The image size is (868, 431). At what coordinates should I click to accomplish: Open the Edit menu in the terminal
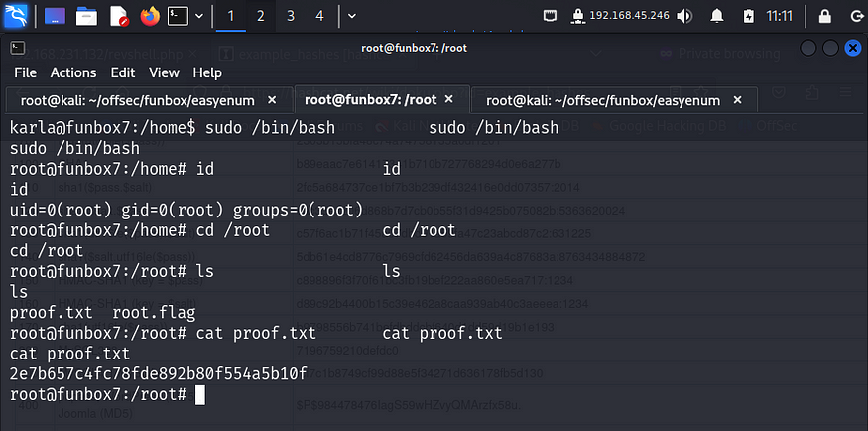[123, 72]
